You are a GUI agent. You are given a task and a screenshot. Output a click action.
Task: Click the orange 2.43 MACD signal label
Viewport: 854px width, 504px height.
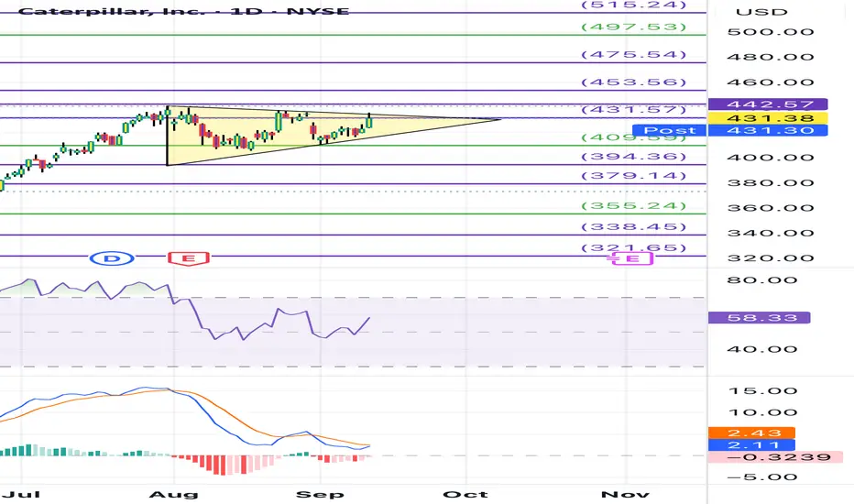coord(751,433)
